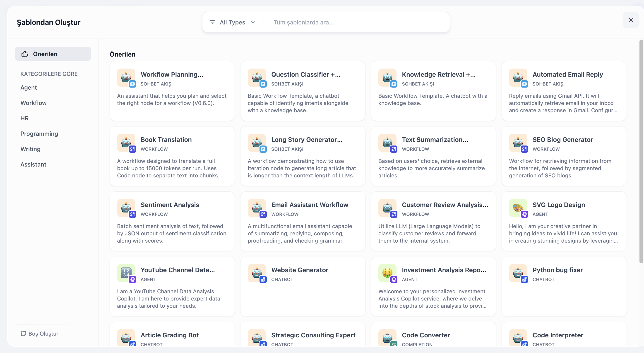Click the Strategic Consulting Expert title
This screenshot has height=353, width=644.
point(313,335)
